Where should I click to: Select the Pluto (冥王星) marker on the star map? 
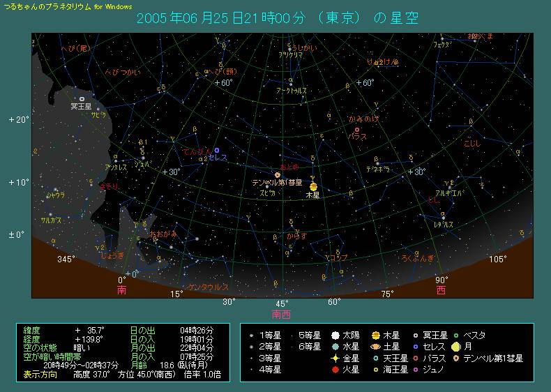point(82,99)
